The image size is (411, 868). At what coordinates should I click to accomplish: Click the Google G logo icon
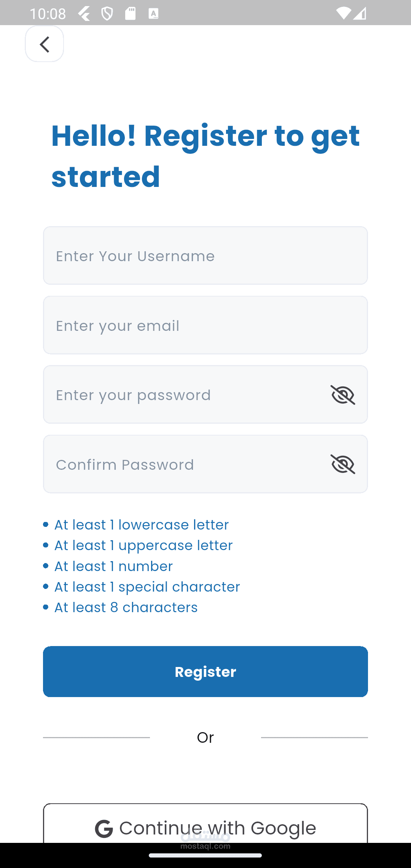(104, 829)
